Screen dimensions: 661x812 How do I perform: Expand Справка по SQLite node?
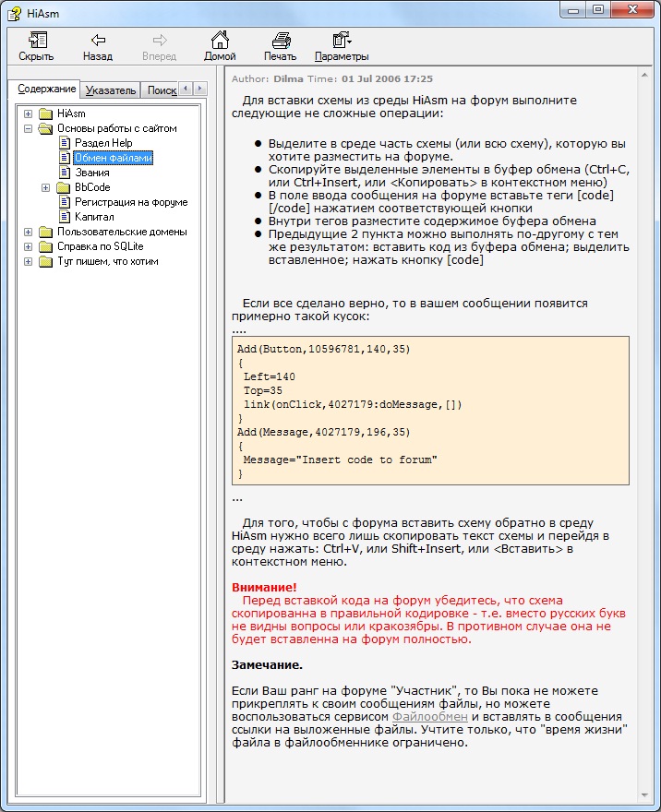point(29,247)
